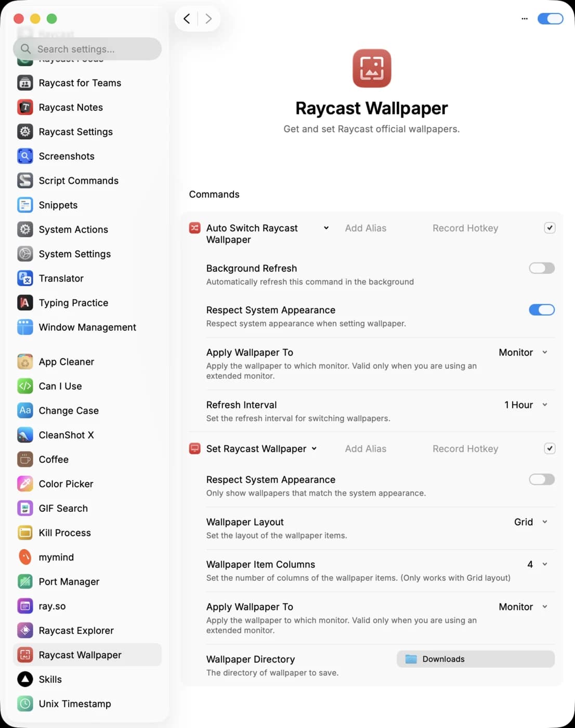Screen dimensions: 575x728
Task: Open the Snippets icon in sidebar
Action: tap(25, 205)
